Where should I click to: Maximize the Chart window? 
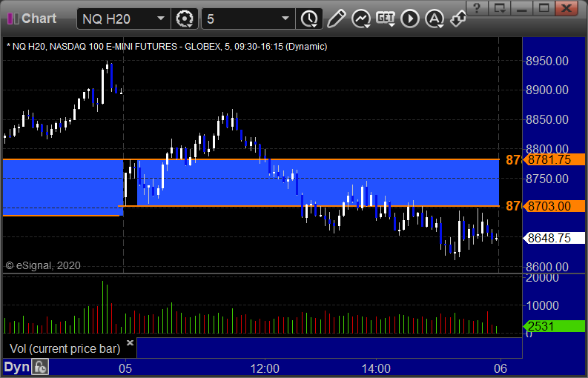544,7
